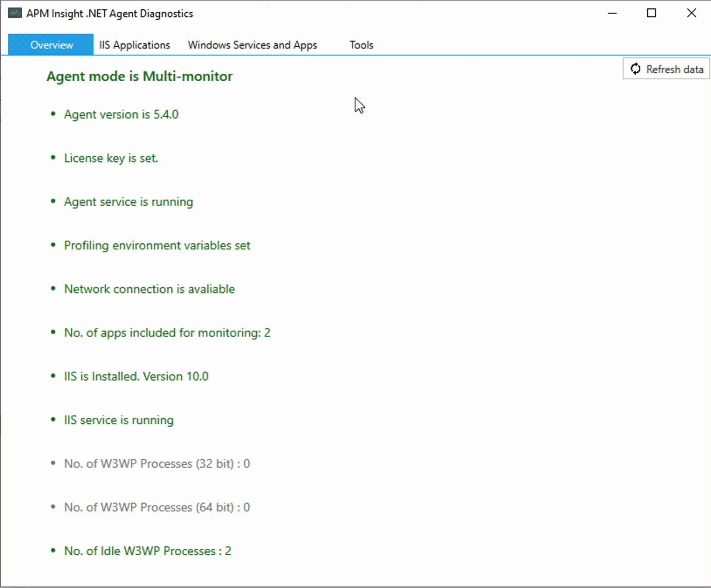
Task: Select 'No. of W3WP Processes (64 bit) : 0'
Action: [157, 507]
